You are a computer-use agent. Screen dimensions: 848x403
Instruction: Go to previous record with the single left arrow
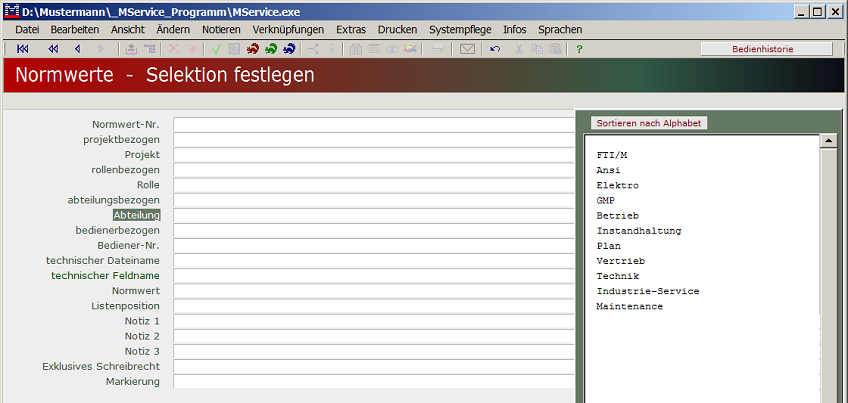click(x=77, y=49)
